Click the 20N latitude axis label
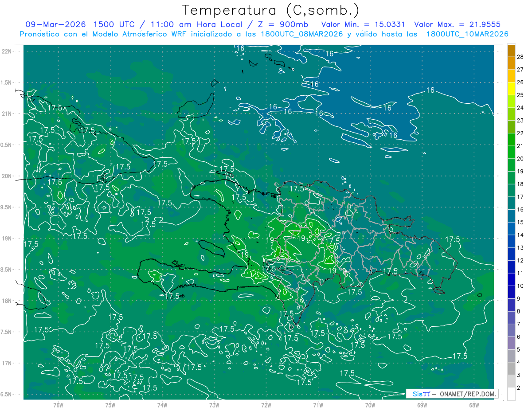The height and width of the screenshot is (411, 532). (7, 176)
